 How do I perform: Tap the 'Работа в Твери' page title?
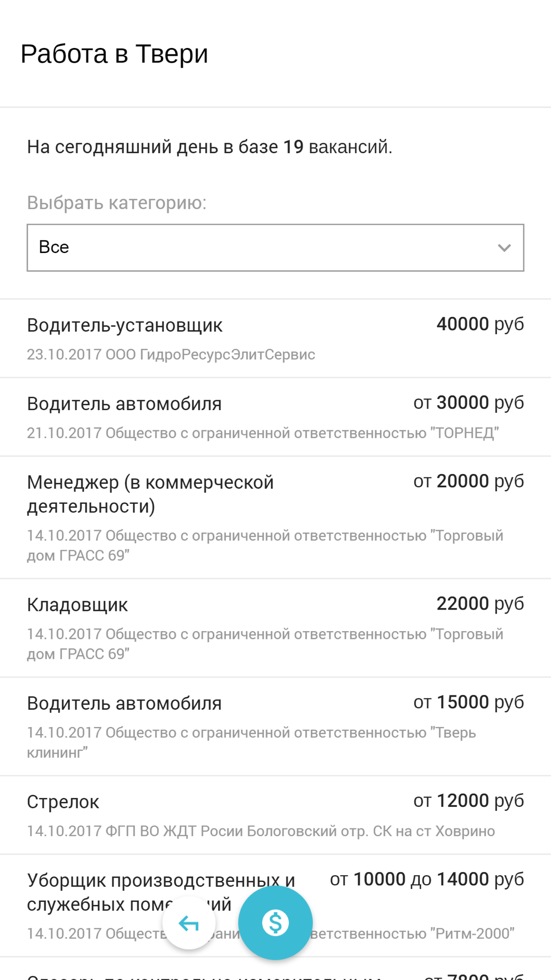point(114,54)
